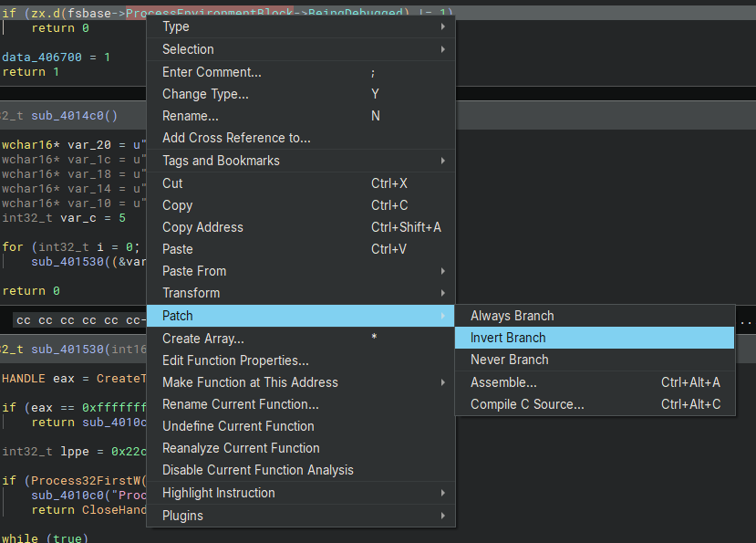Open the Transform submenu

click(300, 293)
